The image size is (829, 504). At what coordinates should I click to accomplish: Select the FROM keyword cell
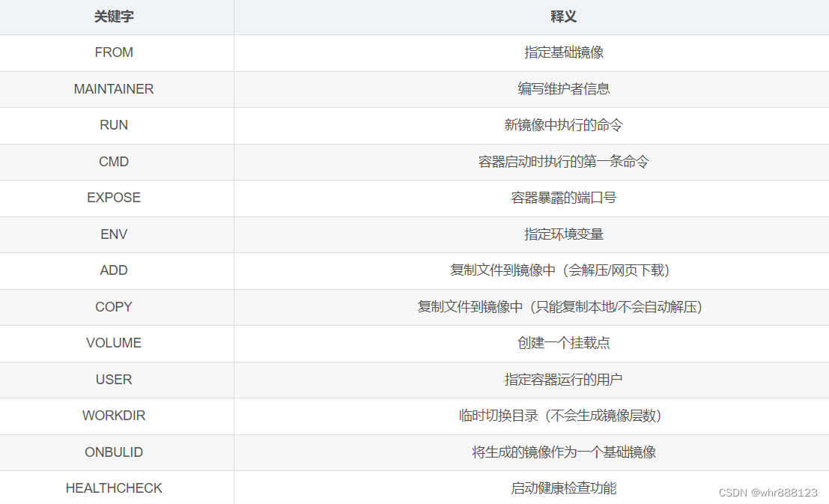(x=114, y=52)
